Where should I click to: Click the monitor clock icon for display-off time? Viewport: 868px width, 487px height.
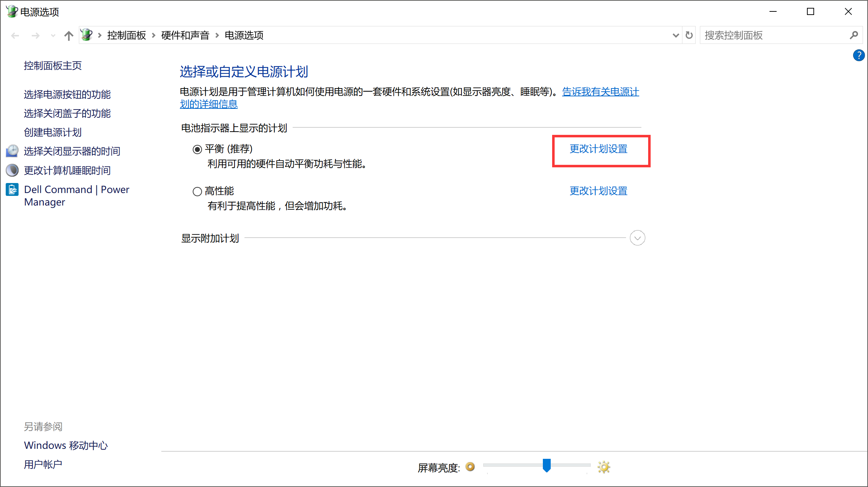[12, 151]
